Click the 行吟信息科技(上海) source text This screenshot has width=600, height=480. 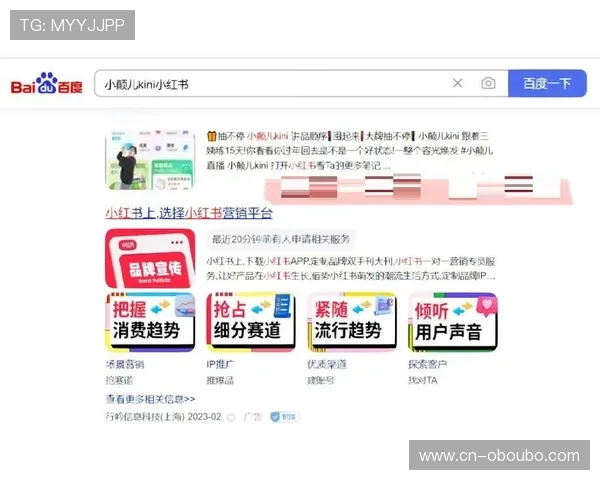coord(145,417)
